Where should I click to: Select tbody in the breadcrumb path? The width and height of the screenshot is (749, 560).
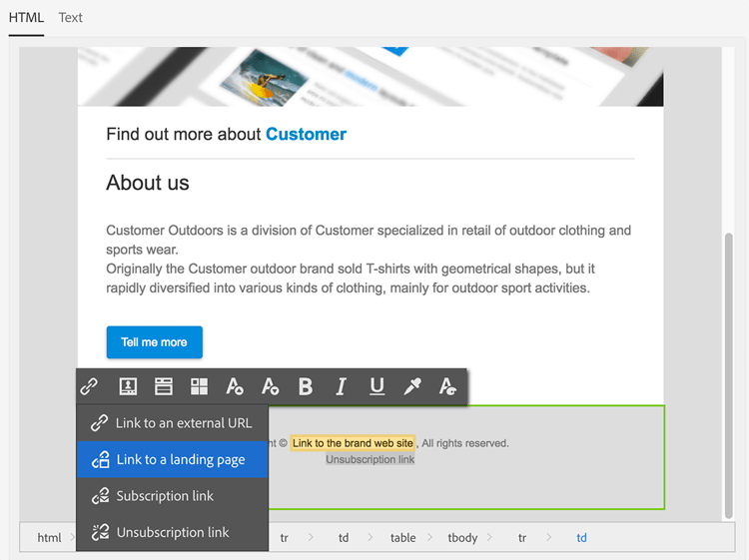pos(462,538)
